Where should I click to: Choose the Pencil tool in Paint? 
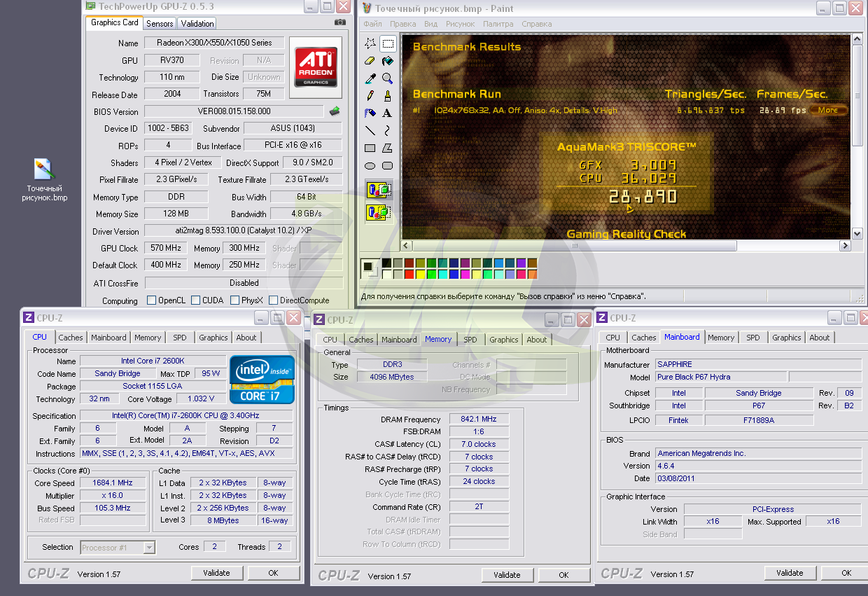pos(370,96)
